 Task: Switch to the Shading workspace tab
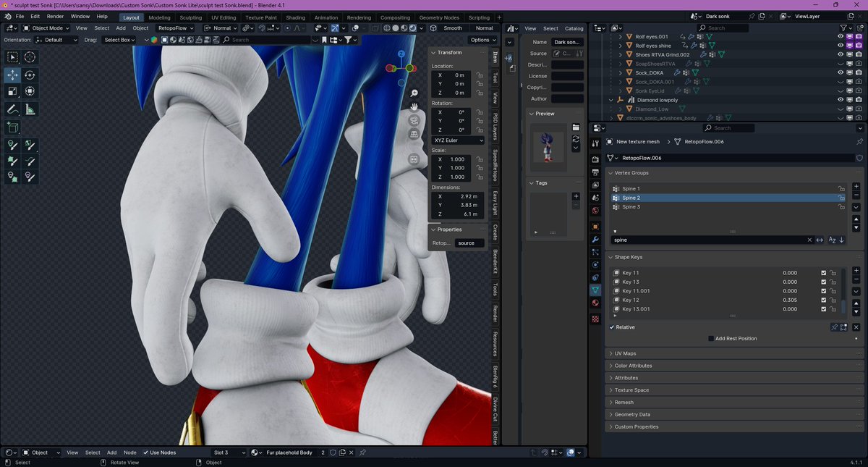point(295,17)
